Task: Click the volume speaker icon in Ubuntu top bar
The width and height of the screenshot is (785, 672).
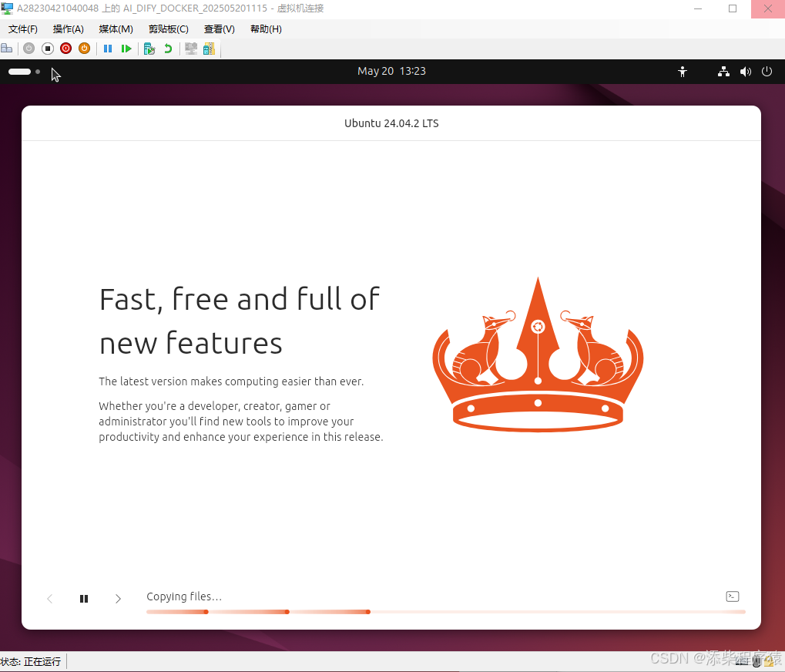Action: tap(746, 72)
